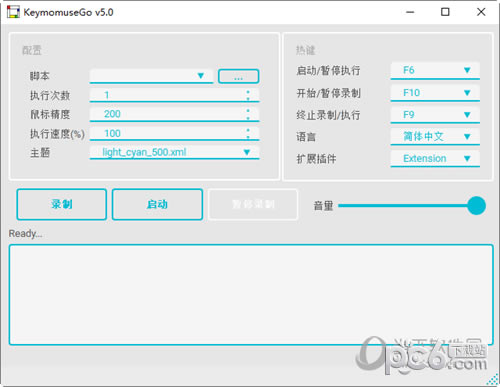This screenshot has width=500, height=387.
Task: Open the script browse '...' button
Action: (x=238, y=76)
